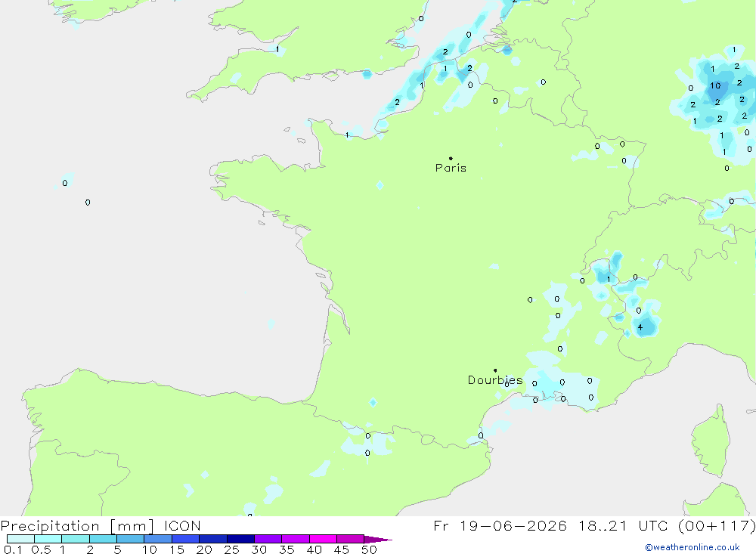Click the '0.5' legend scale label
This screenshot has width=756, height=554.
[41, 549]
